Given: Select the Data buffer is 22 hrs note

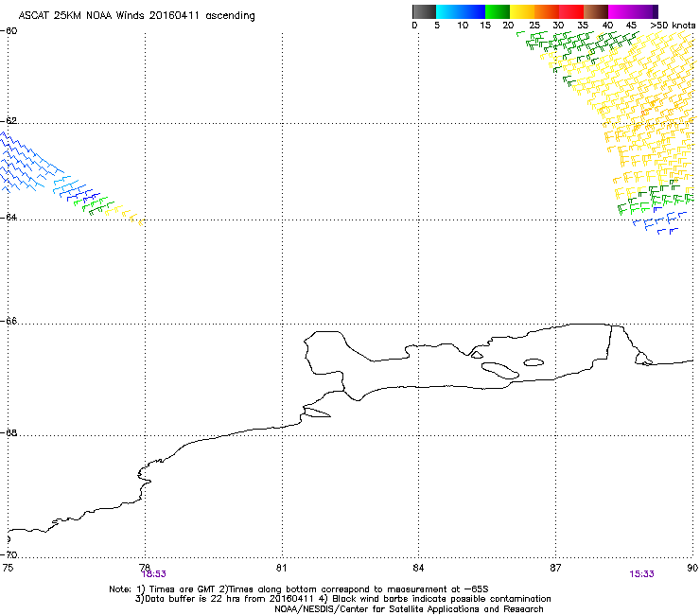Looking at the screenshot, I should [226, 599].
